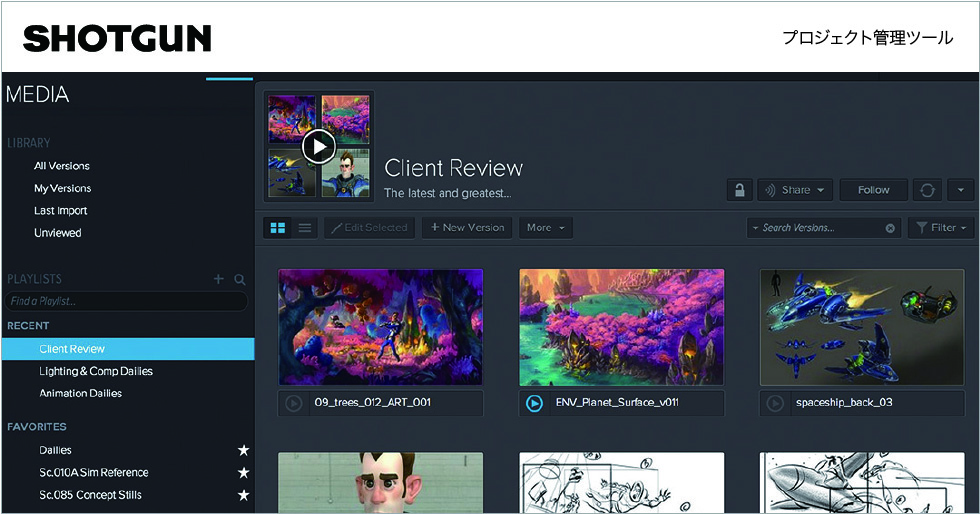
Task: Play spaceship_back_03 version
Action: pyautogui.click(x=775, y=403)
